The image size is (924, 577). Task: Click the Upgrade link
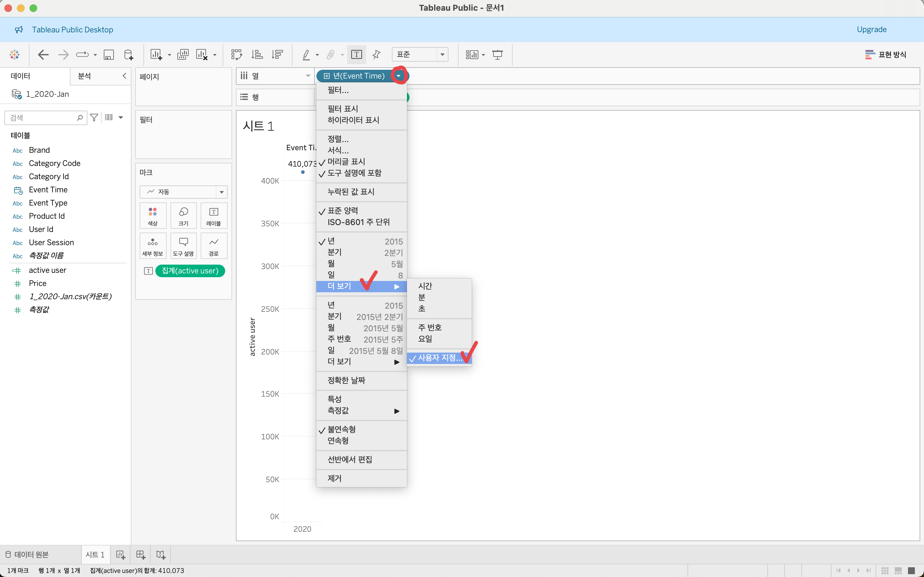tap(871, 30)
